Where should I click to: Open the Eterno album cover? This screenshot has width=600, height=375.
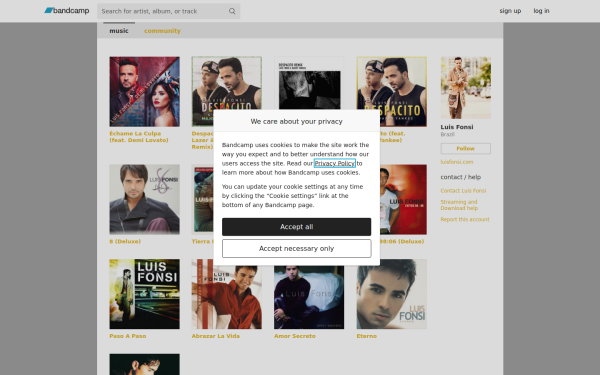pyautogui.click(x=391, y=294)
